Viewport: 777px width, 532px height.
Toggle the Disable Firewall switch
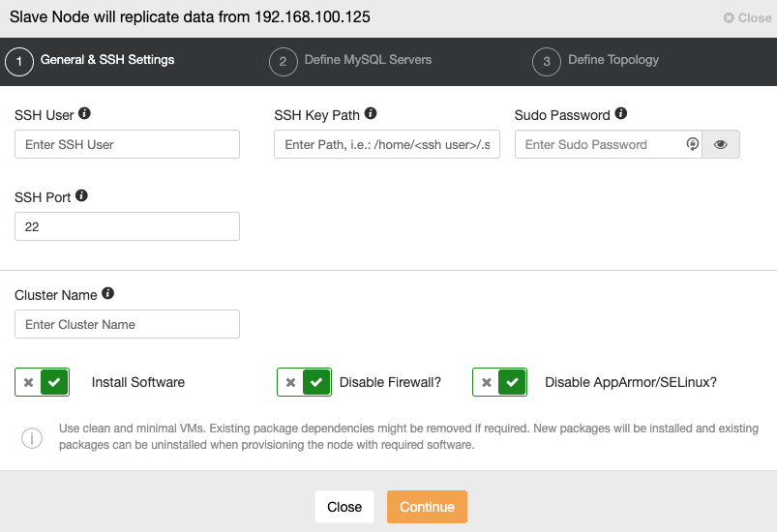click(x=304, y=382)
